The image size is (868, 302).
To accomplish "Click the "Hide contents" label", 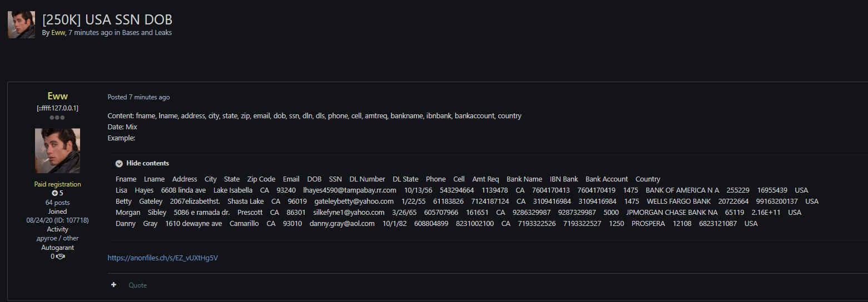I will (147, 163).
